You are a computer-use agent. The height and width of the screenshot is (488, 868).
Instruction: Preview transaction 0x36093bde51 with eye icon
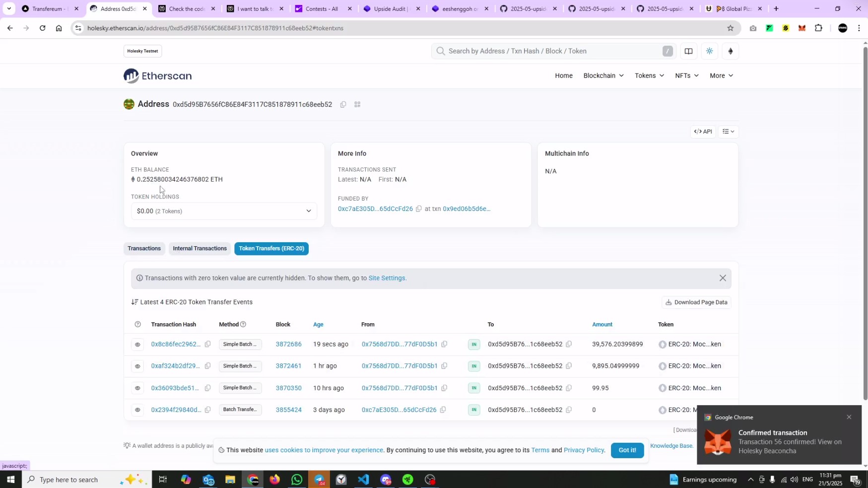coord(138,388)
